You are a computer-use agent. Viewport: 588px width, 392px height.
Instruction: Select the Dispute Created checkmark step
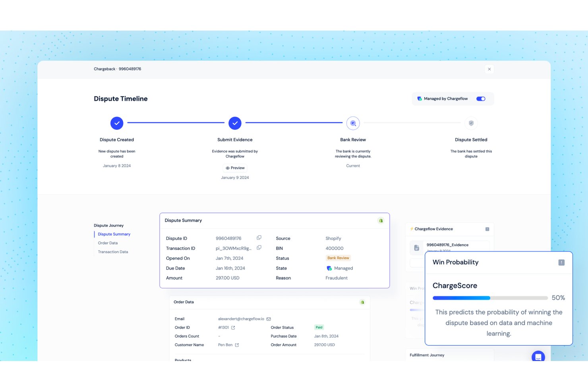[x=117, y=123]
